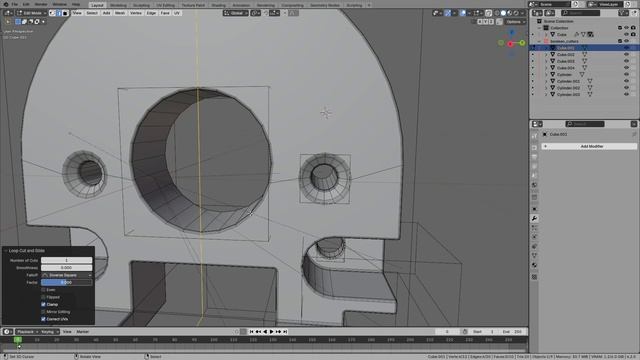Switch to the Shading workspace tab
The height and width of the screenshot is (360, 640).
point(218,5)
